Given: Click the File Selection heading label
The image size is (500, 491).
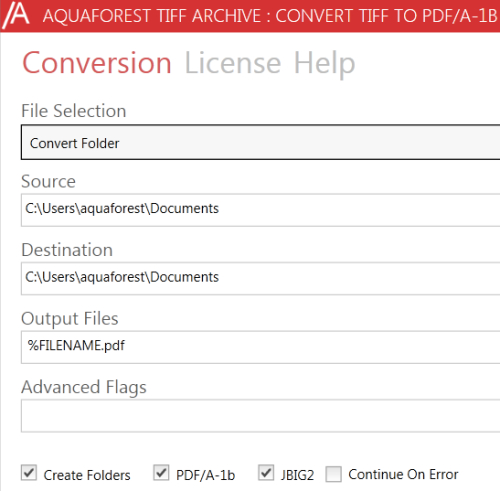Looking at the screenshot, I should (74, 111).
